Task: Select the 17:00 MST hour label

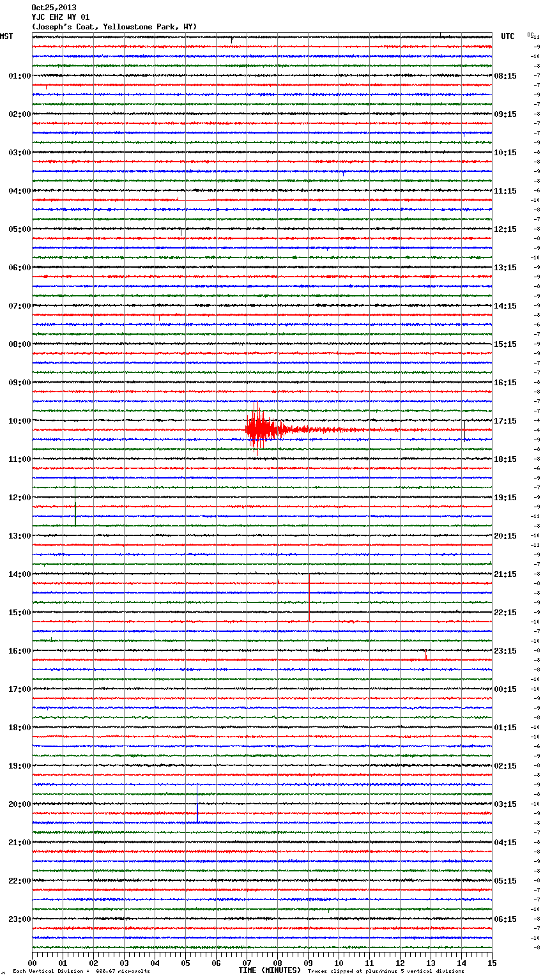Action: 20,689
